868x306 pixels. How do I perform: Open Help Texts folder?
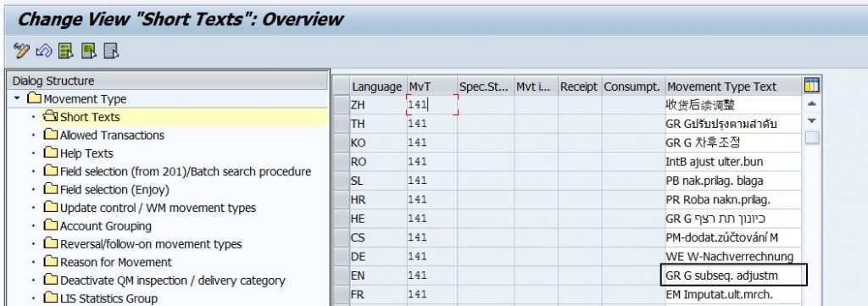coord(79,153)
